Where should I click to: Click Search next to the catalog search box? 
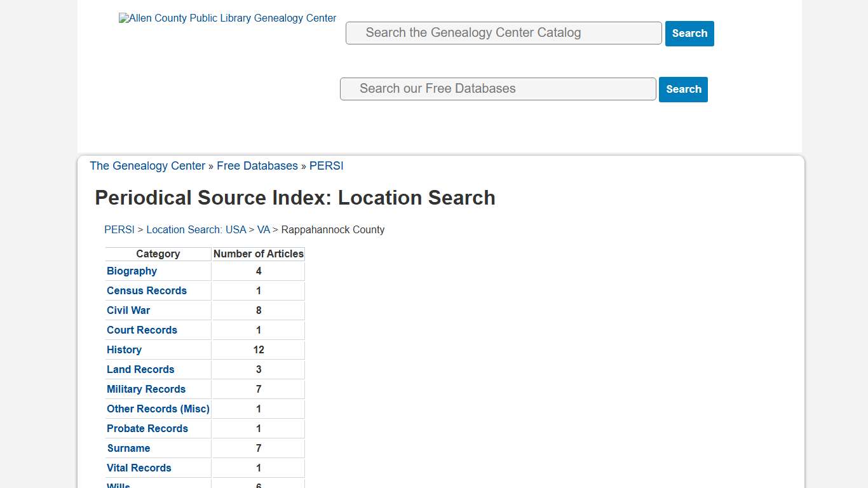pyautogui.click(x=689, y=33)
